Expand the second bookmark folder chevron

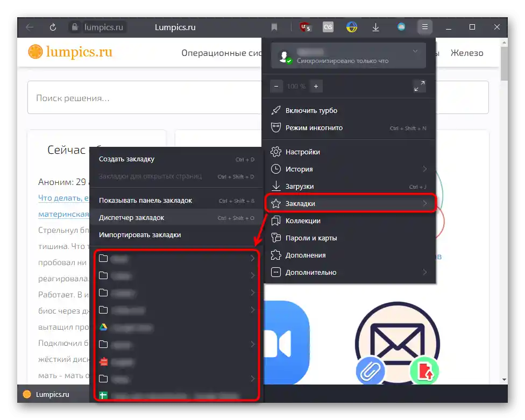253,275
